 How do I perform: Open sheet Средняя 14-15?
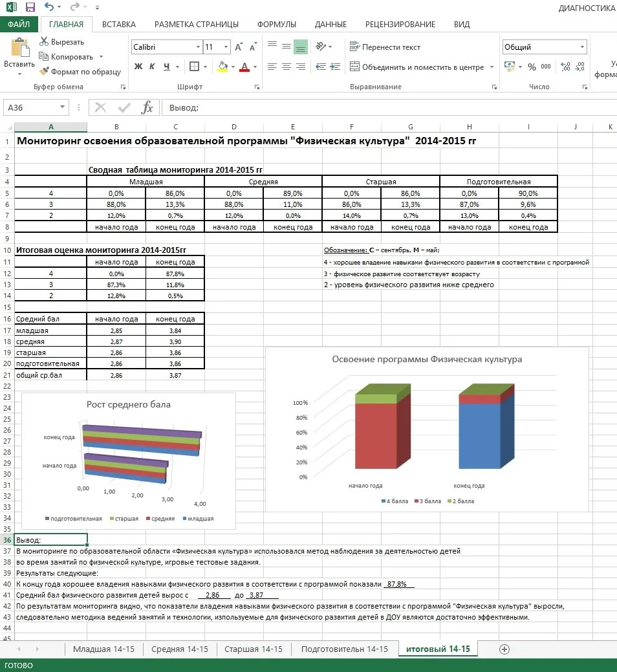point(180,649)
